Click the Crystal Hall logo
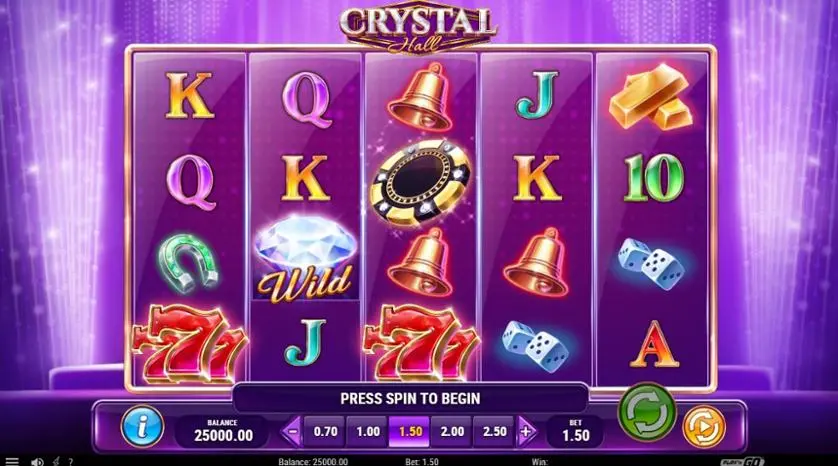This screenshot has width=838, height=466. click(x=418, y=28)
